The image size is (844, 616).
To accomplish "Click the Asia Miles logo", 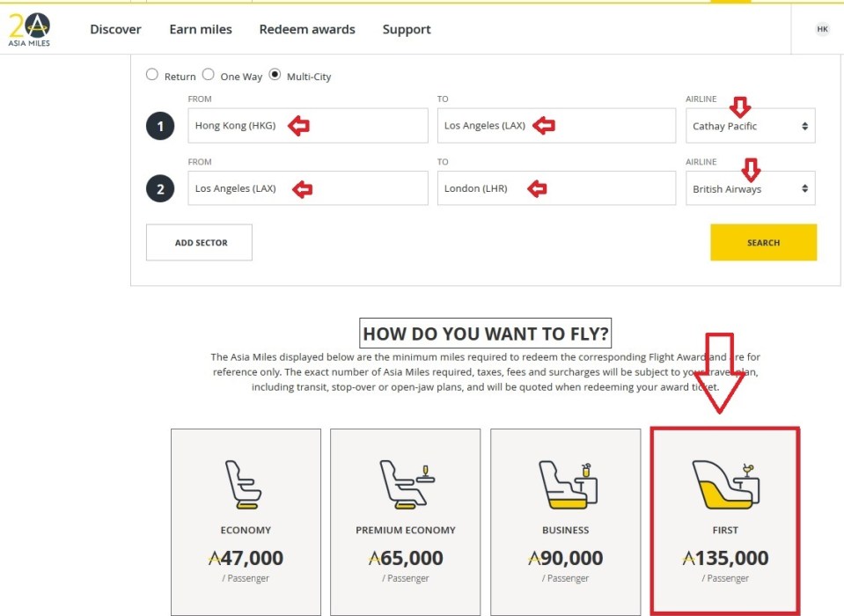I will 29,30.
